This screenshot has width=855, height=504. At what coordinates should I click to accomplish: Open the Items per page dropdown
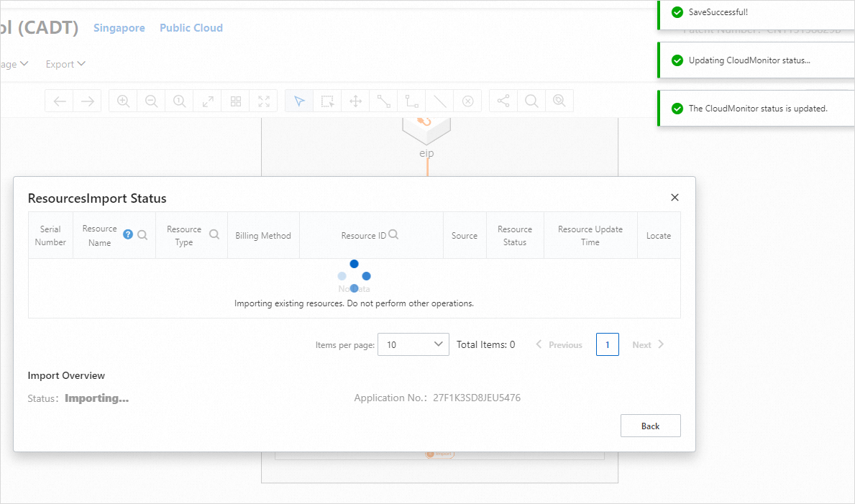pyautogui.click(x=413, y=344)
